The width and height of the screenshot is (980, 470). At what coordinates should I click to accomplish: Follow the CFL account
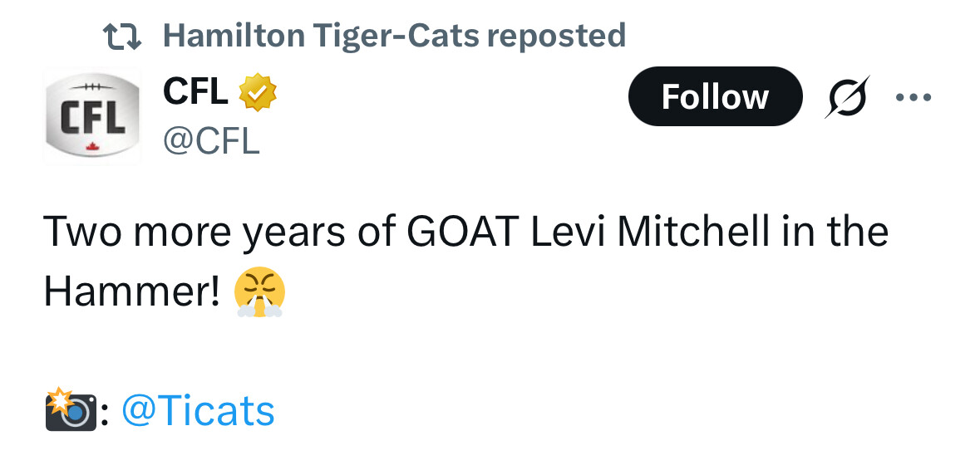pos(715,96)
